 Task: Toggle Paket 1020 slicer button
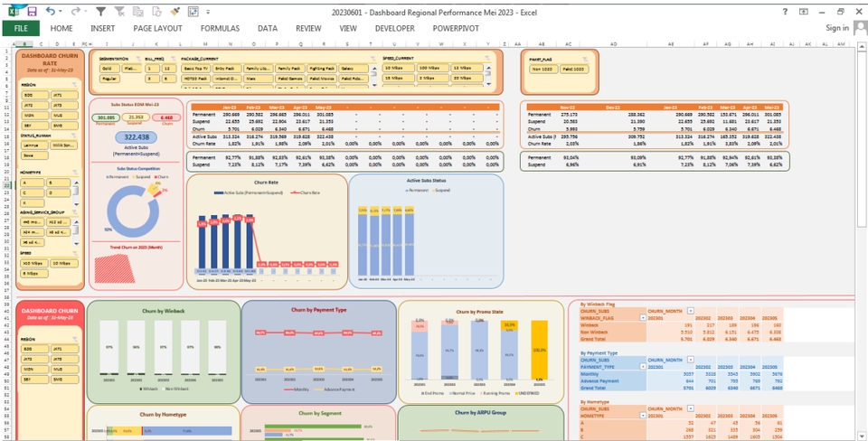click(574, 70)
